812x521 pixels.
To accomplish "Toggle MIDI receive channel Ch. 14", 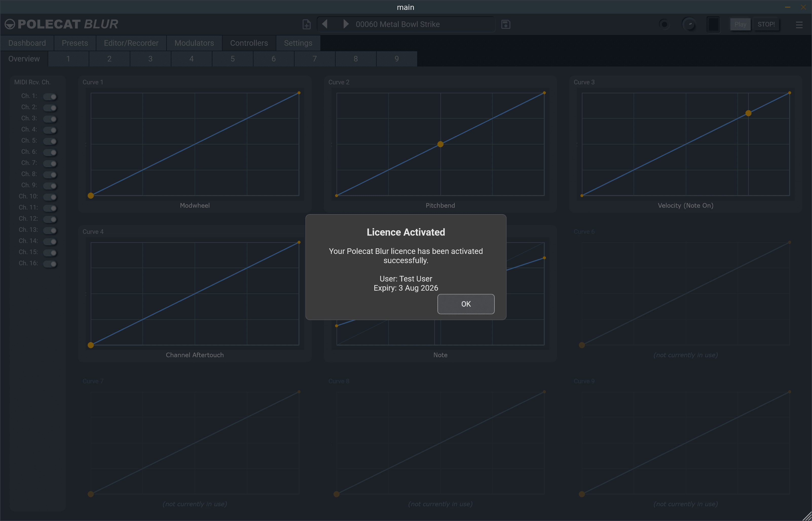I will (x=50, y=242).
